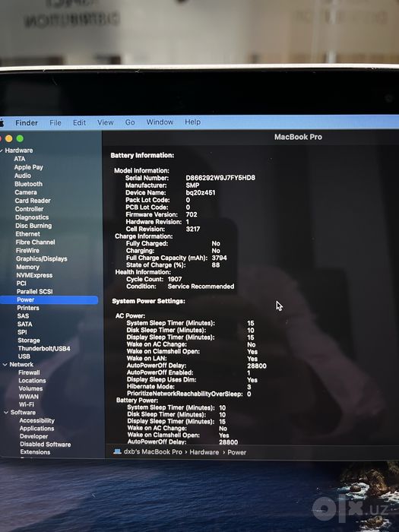Viewport: 399px width, 532px height.
Task: Click the MacBook Pro window title
Action: (x=298, y=137)
